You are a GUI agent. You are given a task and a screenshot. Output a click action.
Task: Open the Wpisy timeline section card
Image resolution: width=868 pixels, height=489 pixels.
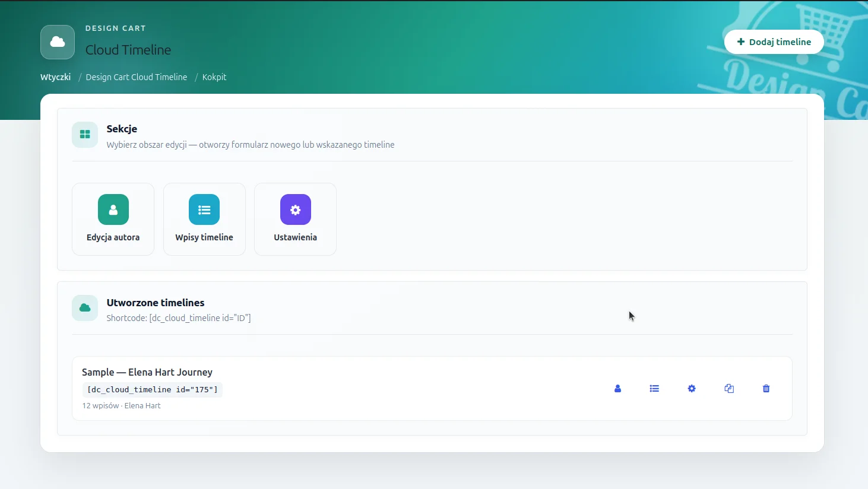coord(204,219)
